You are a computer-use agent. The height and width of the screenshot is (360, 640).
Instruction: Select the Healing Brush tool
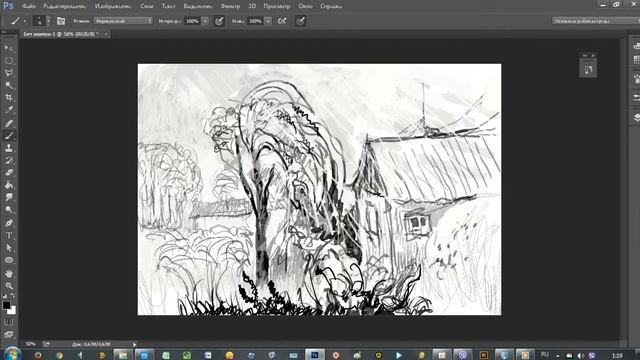click(x=9, y=123)
